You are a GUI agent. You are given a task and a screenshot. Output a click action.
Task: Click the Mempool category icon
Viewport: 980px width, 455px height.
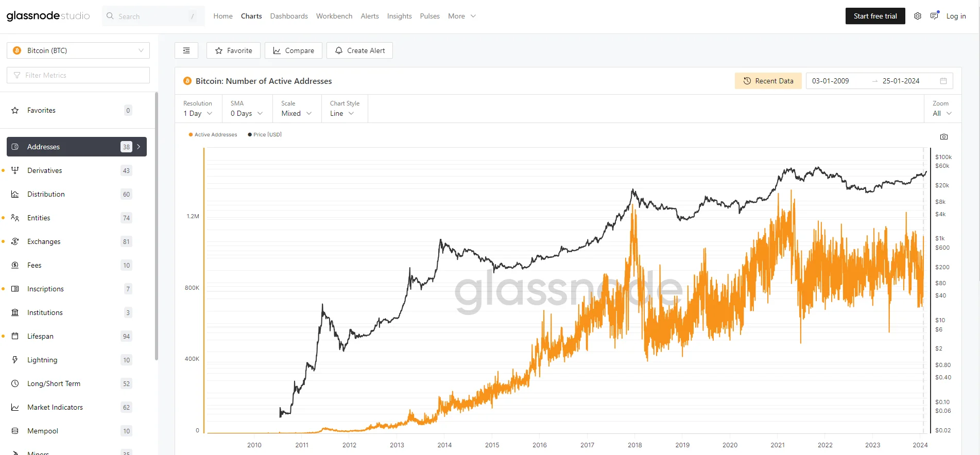click(15, 431)
